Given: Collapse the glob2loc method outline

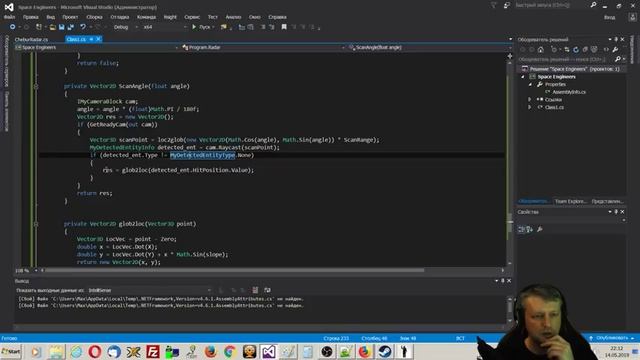Looking at the screenshot, I should pyautogui.click(x=36, y=224).
